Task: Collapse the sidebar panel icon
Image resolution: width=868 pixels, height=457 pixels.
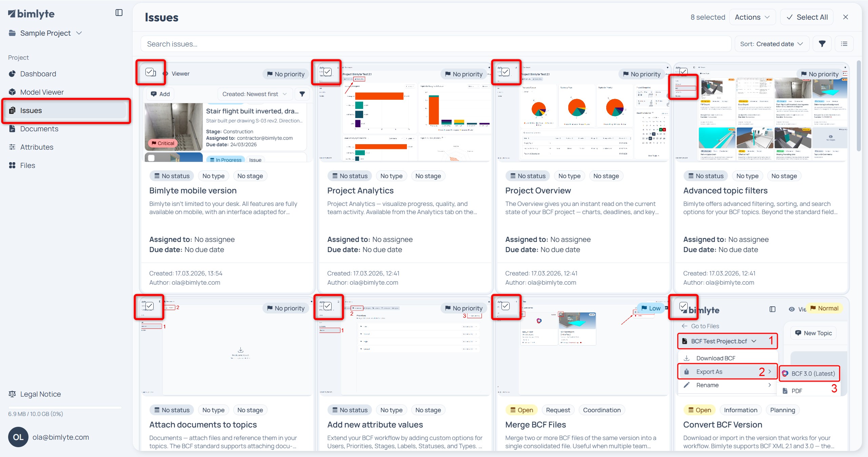Action: (x=119, y=13)
